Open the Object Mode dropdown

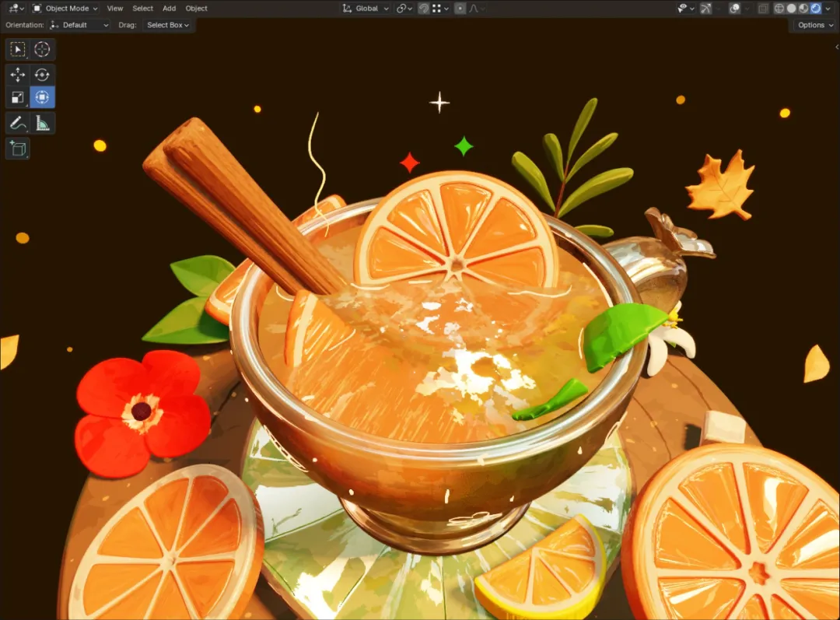tap(65, 8)
